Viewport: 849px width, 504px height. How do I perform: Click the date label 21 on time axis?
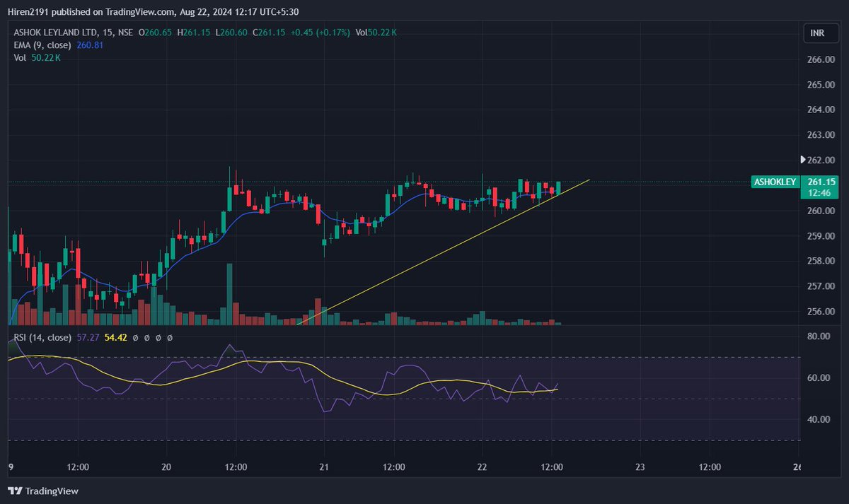click(323, 467)
